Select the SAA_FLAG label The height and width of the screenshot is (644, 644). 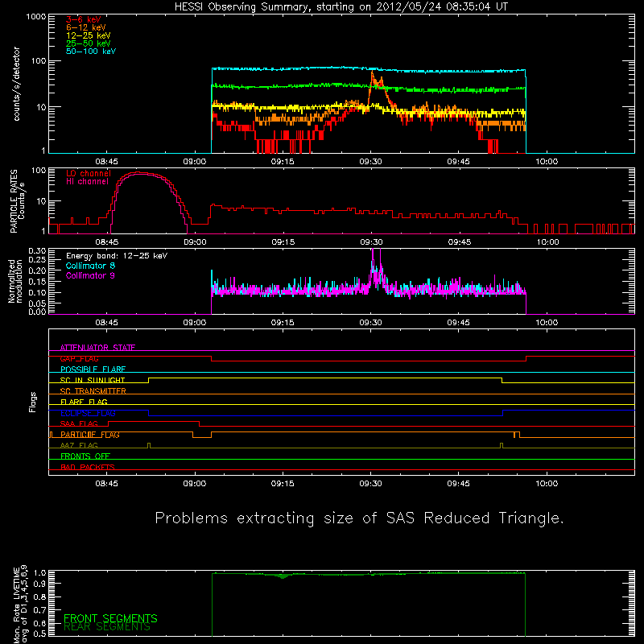click(79, 423)
